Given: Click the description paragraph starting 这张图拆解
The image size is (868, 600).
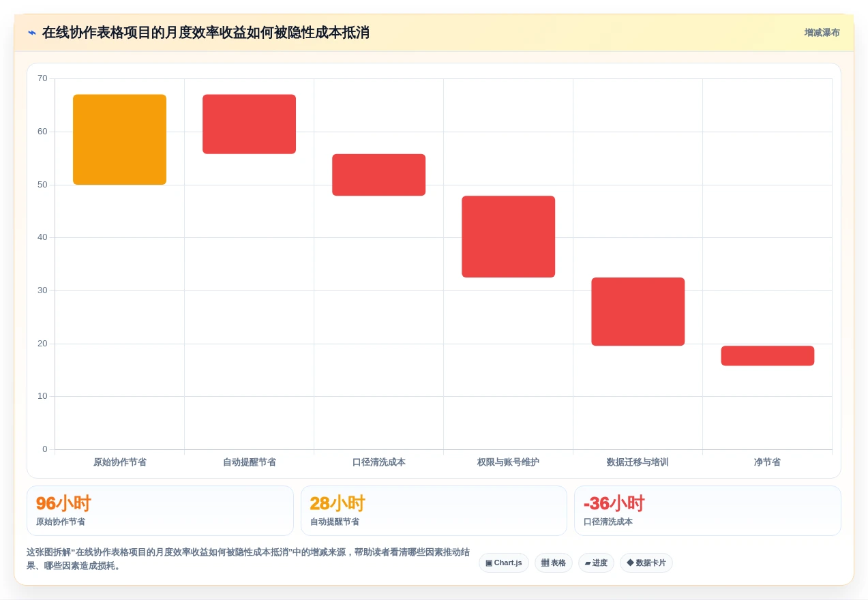Looking at the screenshot, I should click(248, 559).
